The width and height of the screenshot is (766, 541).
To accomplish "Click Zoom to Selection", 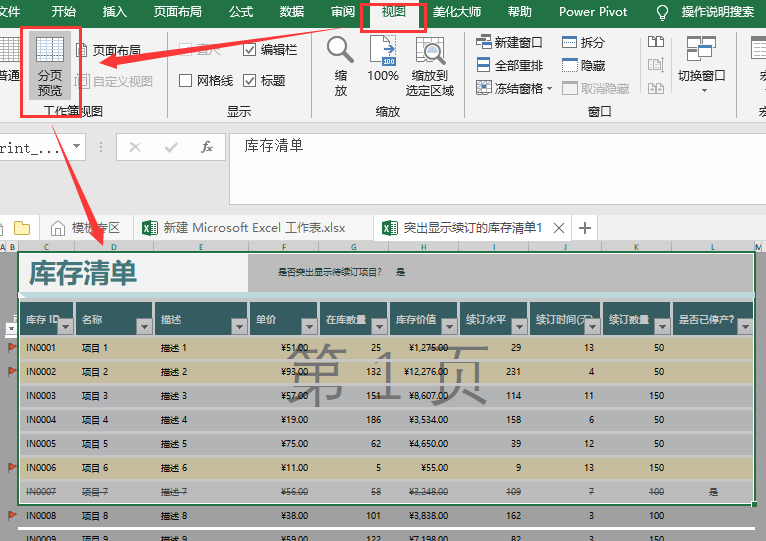I will click(430, 66).
